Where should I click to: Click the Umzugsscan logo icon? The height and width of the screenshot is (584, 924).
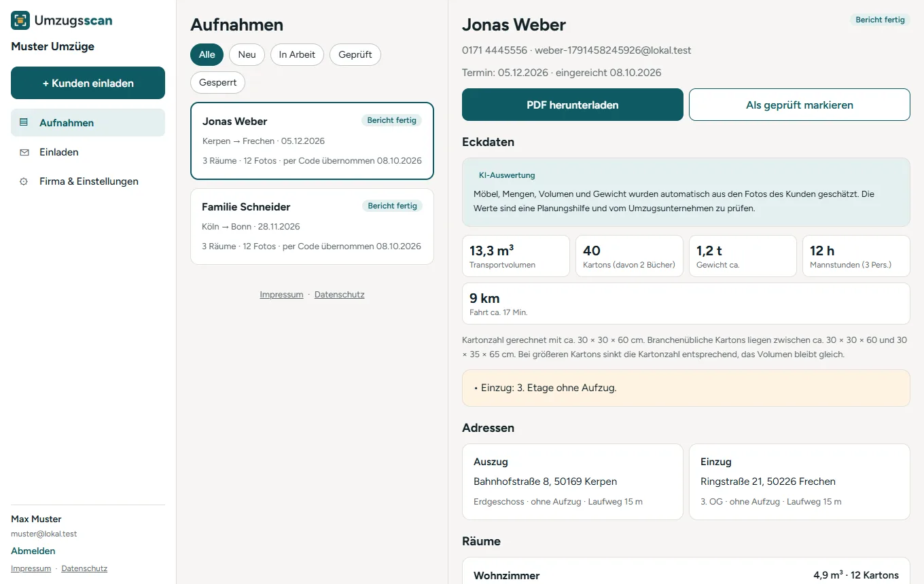[x=20, y=20]
